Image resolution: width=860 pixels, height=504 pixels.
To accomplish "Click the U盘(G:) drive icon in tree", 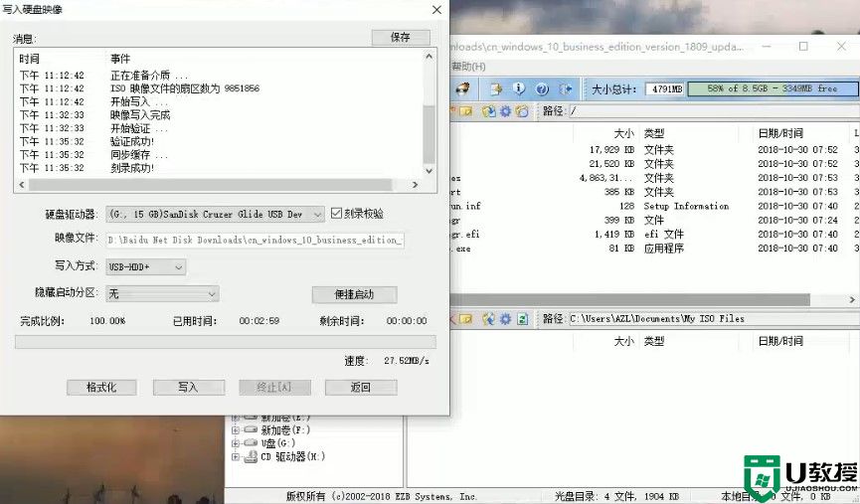I will tap(251, 443).
